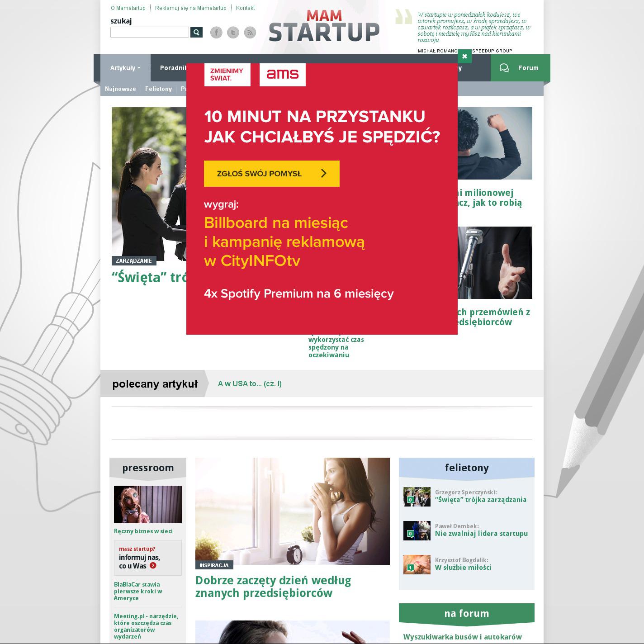Open the Ręczny biznes w sieci thumbnail
The width and height of the screenshot is (644, 644).
[x=148, y=504]
